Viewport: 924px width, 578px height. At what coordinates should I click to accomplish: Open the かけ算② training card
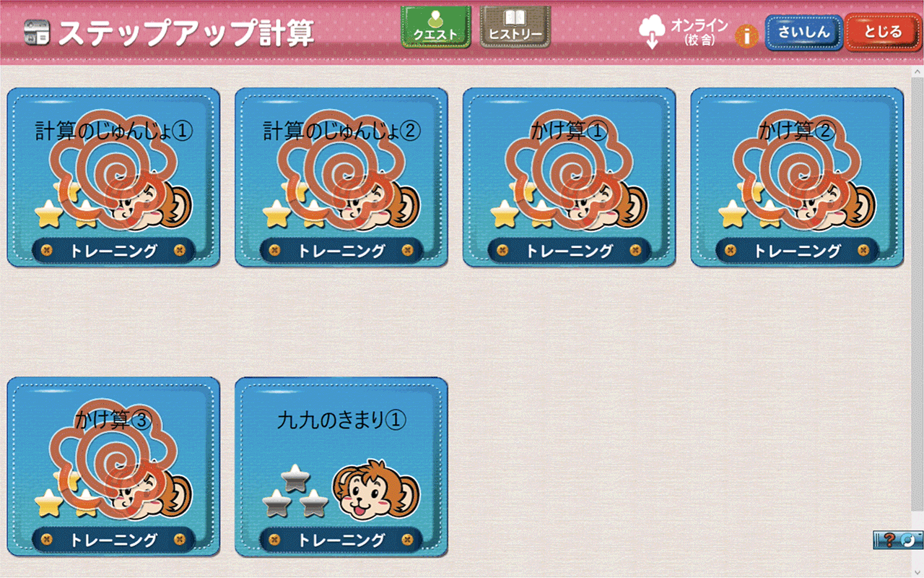(x=797, y=177)
